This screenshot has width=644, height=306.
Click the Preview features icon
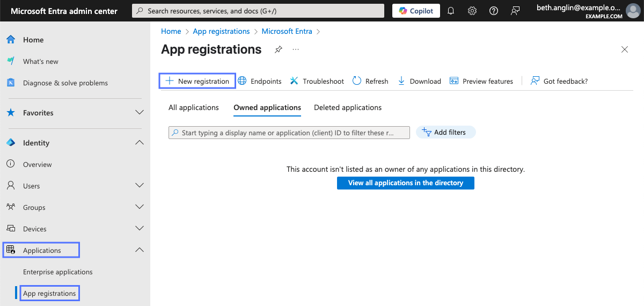click(x=454, y=81)
